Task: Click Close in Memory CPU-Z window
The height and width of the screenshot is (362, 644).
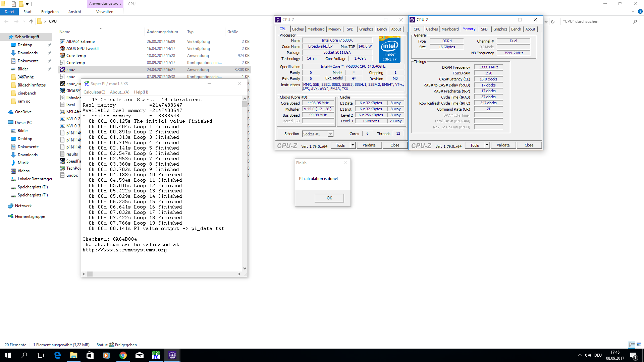Action: (529, 145)
